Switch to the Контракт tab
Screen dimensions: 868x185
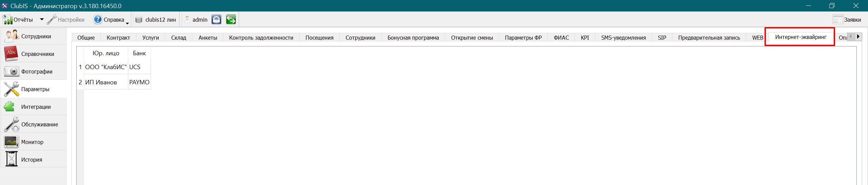118,38
